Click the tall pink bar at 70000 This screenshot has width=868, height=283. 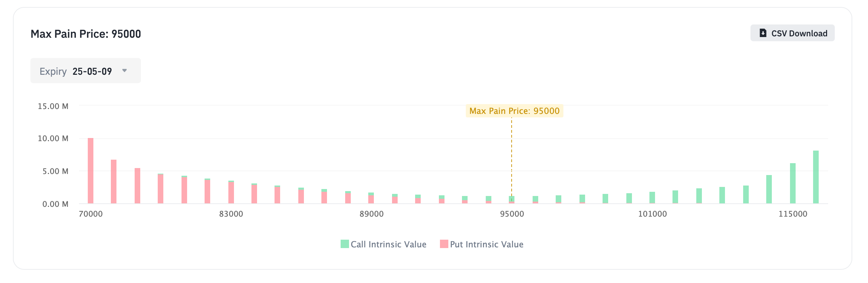(x=91, y=171)
